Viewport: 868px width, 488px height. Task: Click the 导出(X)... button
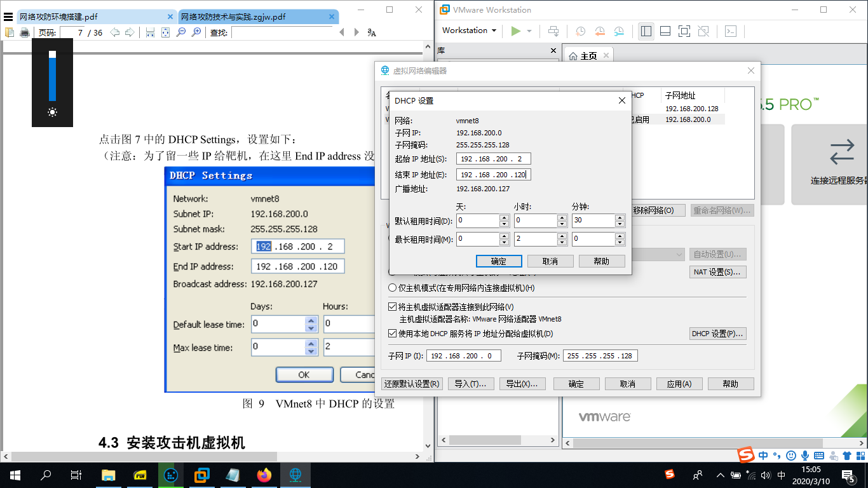point(522,384)
